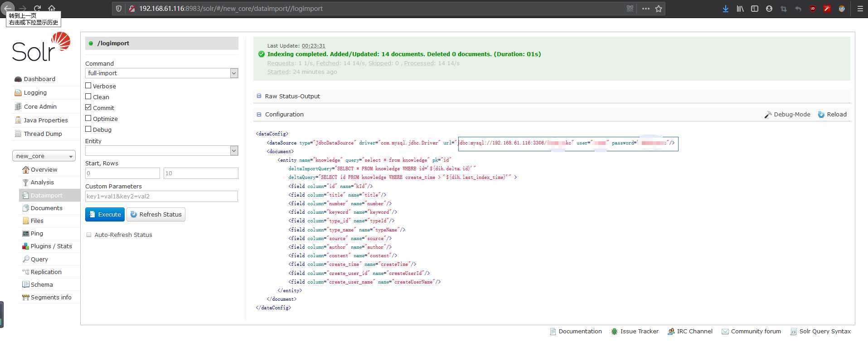The width and height of the screenshot is (868, 356).
Task: Reload the page with the refresh icon
Action: click(37, 8)
